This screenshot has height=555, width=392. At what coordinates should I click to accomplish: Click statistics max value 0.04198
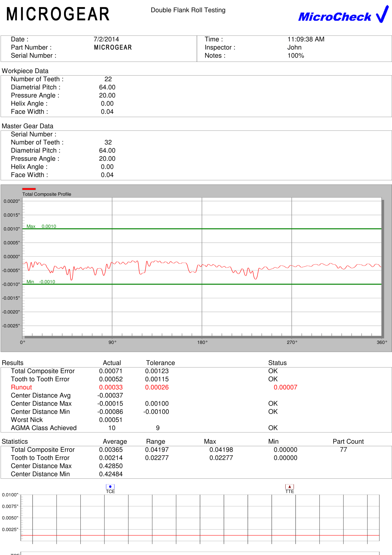pyautogui.click(x=221, y=450)
